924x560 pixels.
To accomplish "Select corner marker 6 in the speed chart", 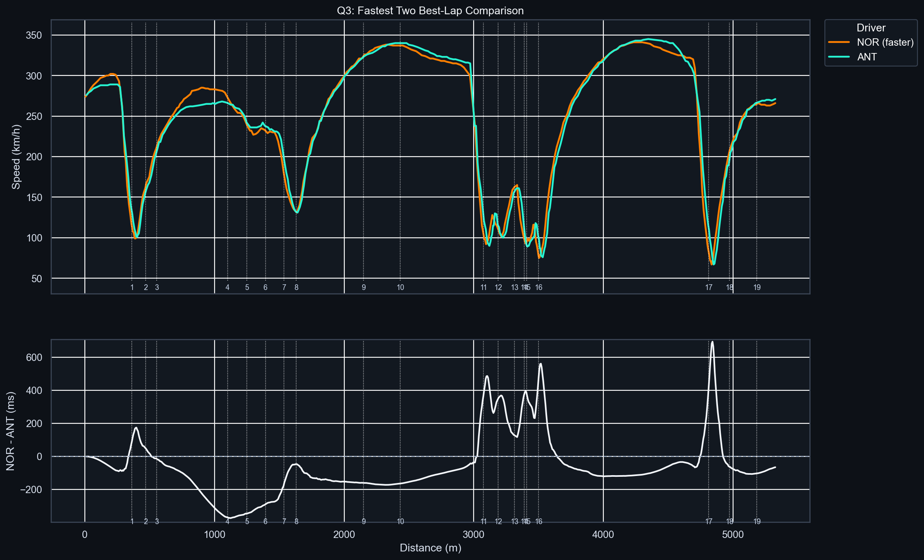I will click(266, 288).
